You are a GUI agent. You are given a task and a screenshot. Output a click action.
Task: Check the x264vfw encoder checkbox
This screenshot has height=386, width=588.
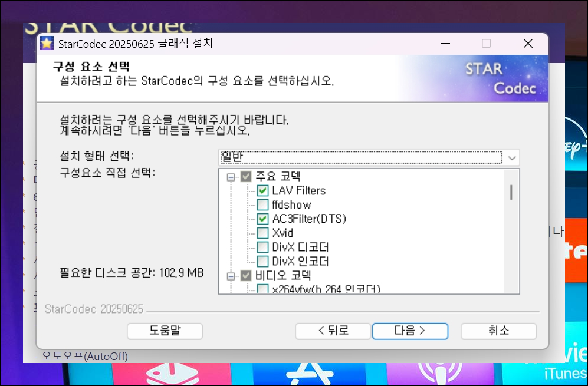(262, 289)
